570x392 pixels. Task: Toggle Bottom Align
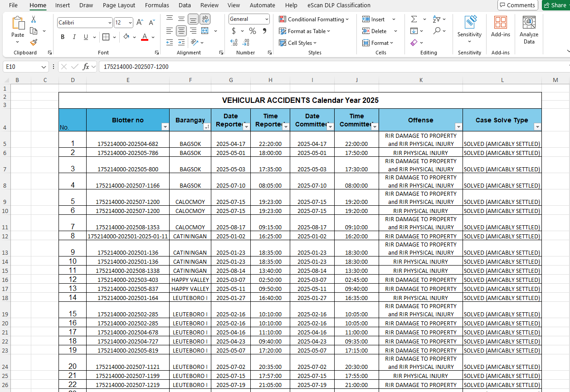tap(193, 19)
